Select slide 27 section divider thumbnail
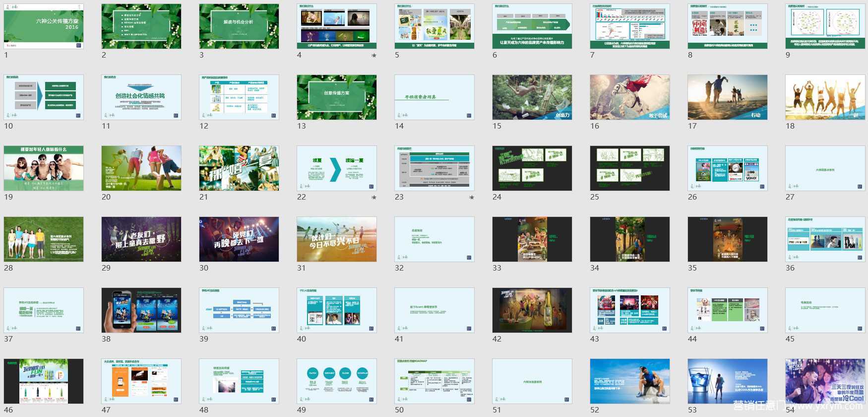 pos(825,168)
